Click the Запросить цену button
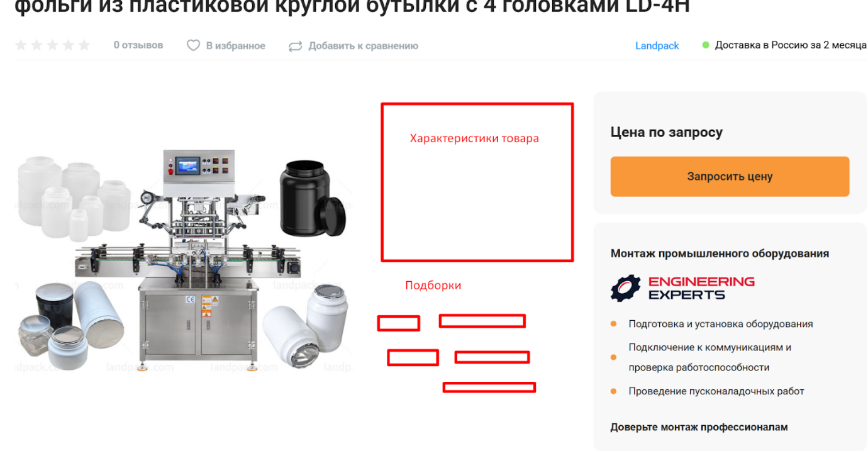 click(x=730, y=177)
